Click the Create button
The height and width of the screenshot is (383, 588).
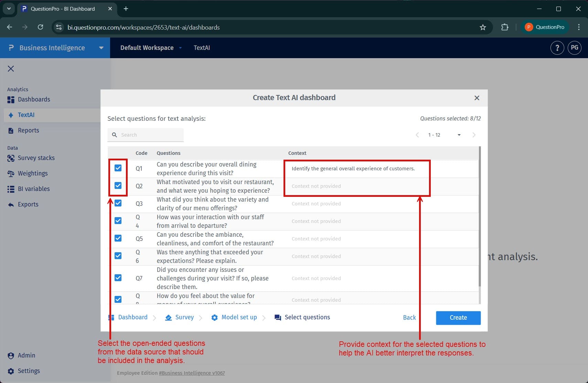tap(458, 318)
